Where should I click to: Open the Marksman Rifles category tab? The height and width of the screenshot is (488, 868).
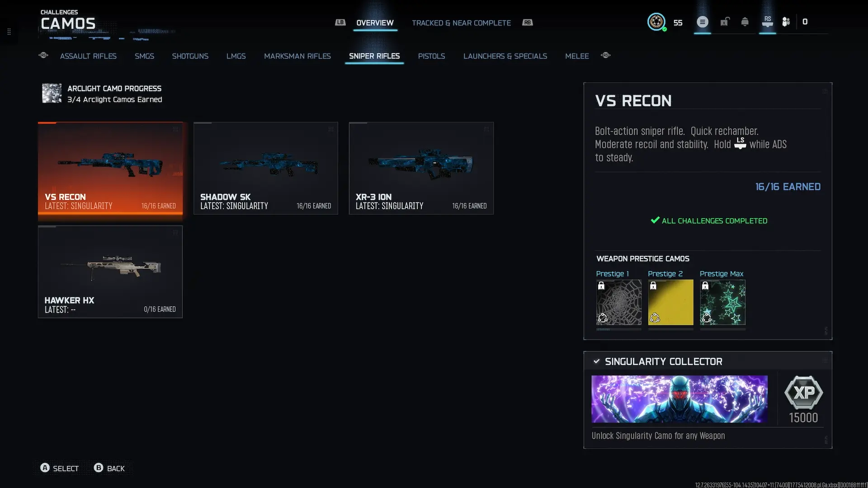coord(297,56)
